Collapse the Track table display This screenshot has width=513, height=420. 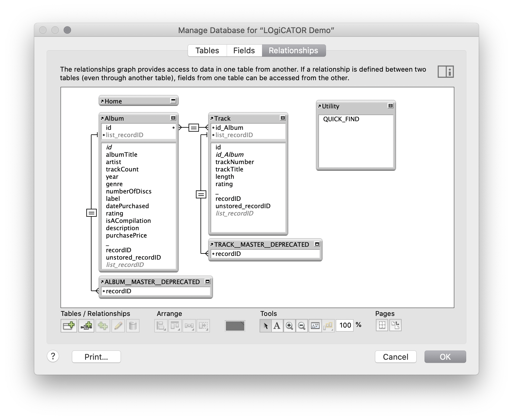[282, 117]
